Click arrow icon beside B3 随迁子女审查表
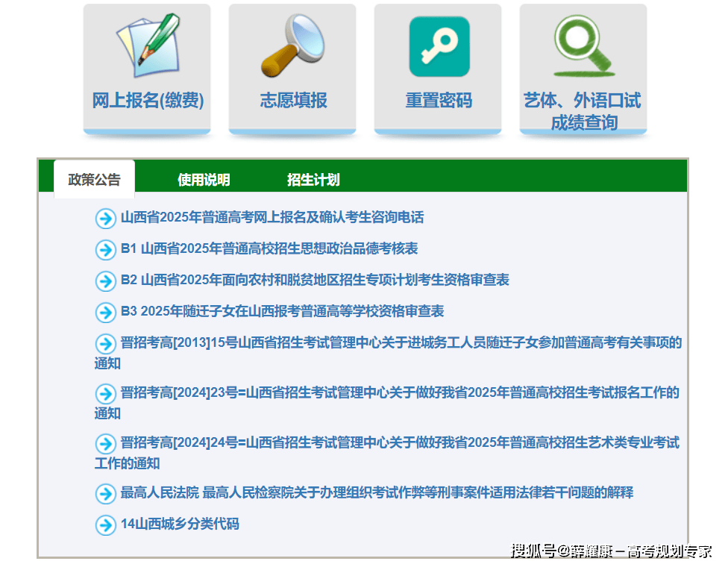Image resolution: width=728 pixels, height=567 pixels. [x=106, y=313]
